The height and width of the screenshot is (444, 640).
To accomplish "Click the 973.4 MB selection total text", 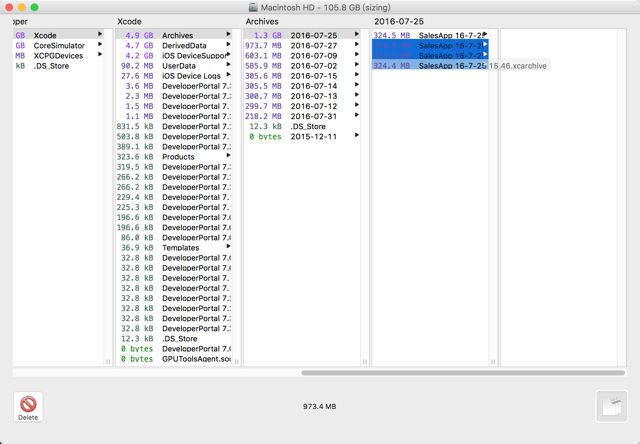I will coord(320,406).
